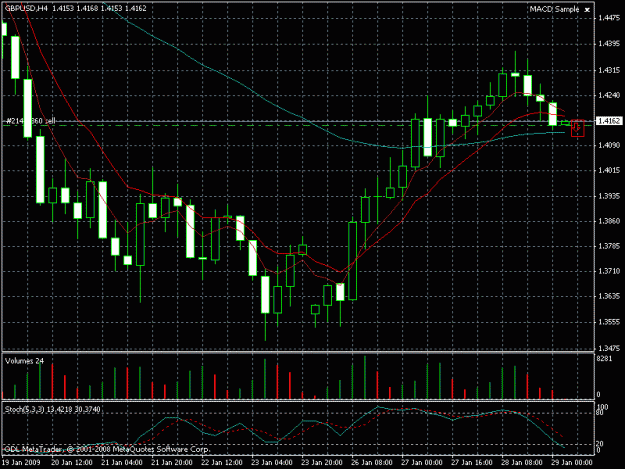Click the current price tag 1.4162
Image resolution: width=625 pixels, height=469 pixels.
click(x=609, y=121)
